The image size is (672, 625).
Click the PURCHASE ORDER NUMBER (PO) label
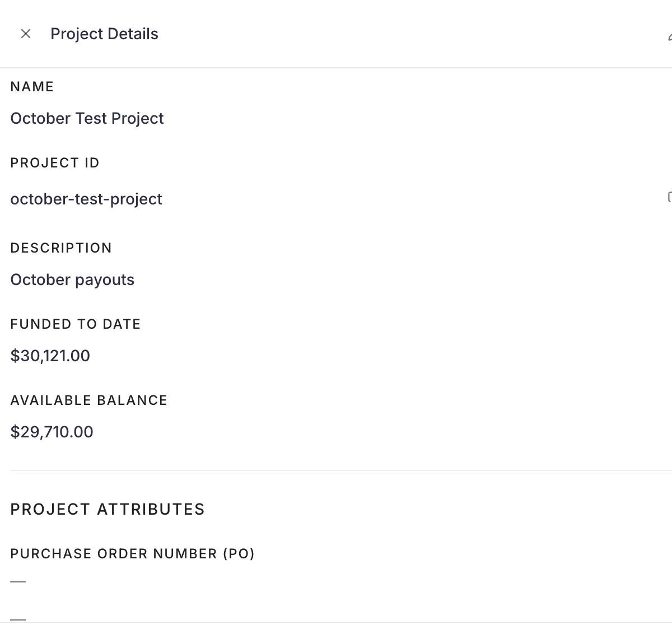click(x=132, y=554)
